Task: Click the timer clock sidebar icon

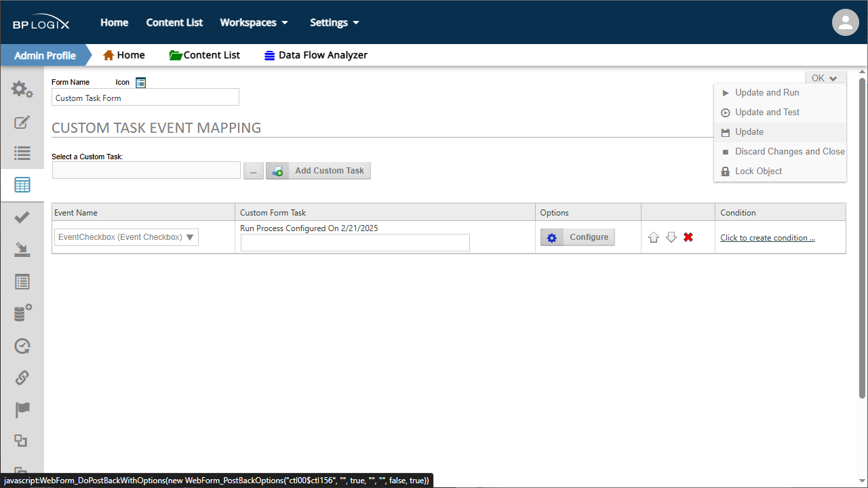Action: [x=22, y=346]
